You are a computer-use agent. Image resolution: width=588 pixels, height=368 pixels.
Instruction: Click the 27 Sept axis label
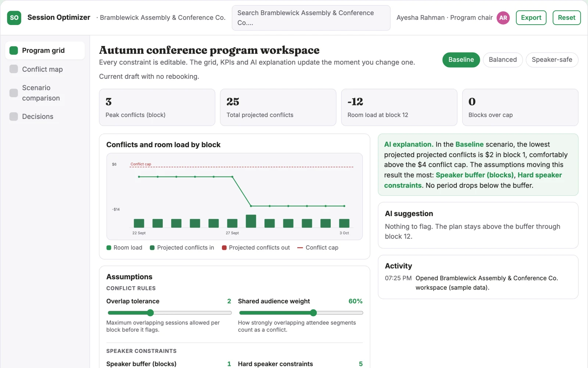(x=232, y=233)
